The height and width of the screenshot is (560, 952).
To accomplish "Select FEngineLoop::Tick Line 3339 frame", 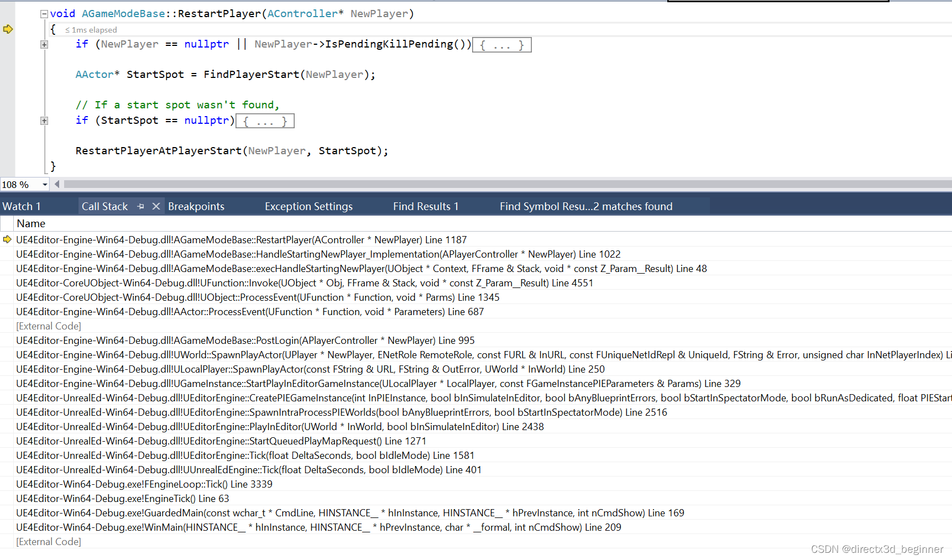I will [x=144, y=484].
